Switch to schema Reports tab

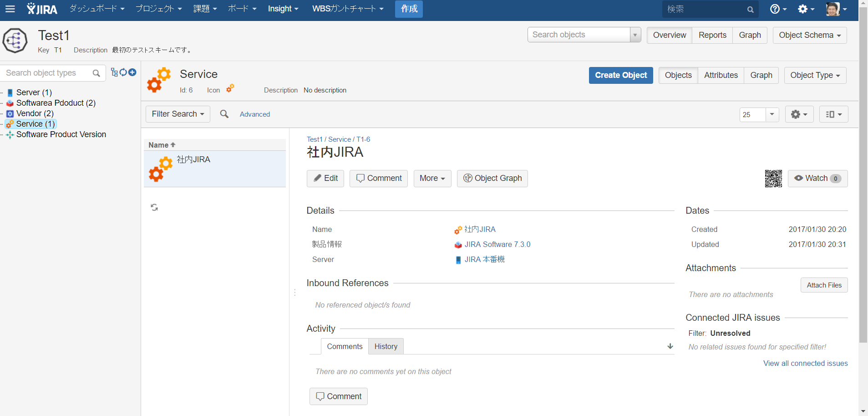click(x=712, y=35)
